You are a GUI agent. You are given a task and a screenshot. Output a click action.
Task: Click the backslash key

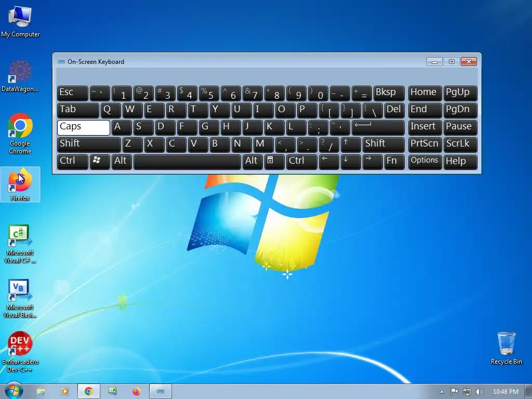tap(373, 111)
